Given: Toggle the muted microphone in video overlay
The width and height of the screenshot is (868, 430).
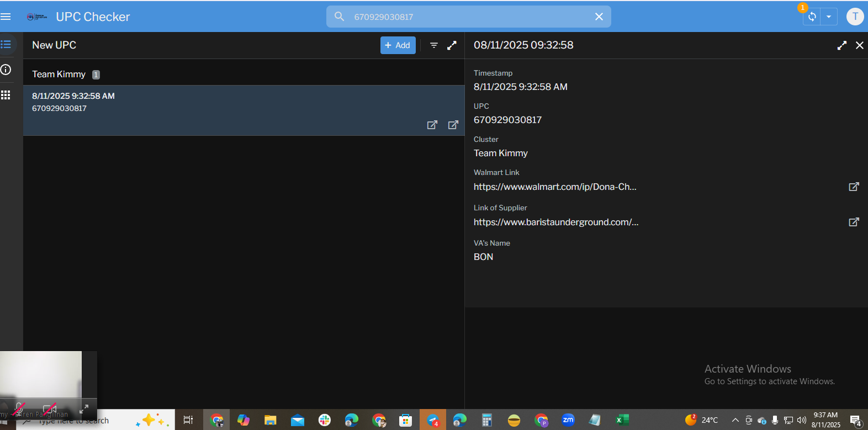Looking at the screenshot, I should (x=19, y=409).
